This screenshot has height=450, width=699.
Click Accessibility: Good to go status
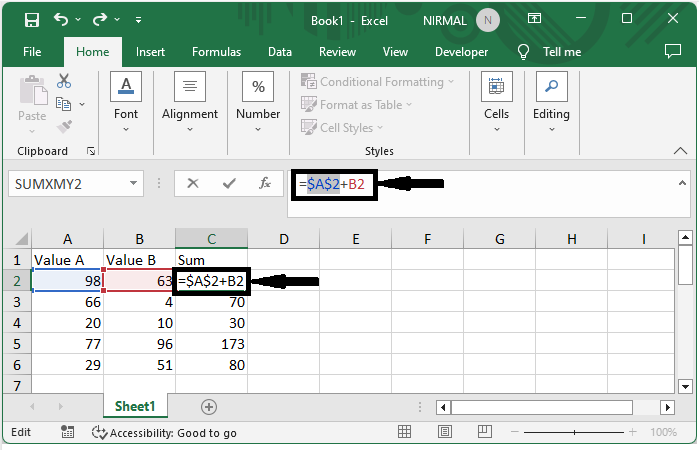coord(164,432)
